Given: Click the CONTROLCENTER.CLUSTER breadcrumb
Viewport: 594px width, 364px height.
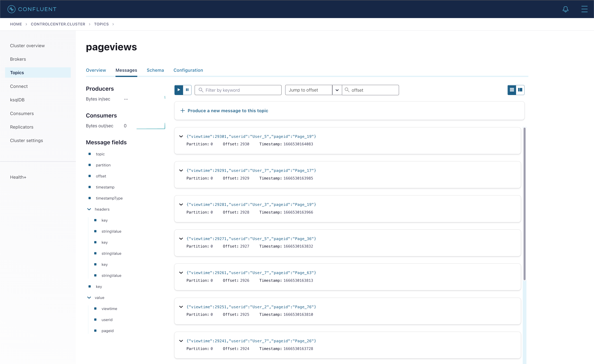Looking at the screenshot, I should [58, 24].
